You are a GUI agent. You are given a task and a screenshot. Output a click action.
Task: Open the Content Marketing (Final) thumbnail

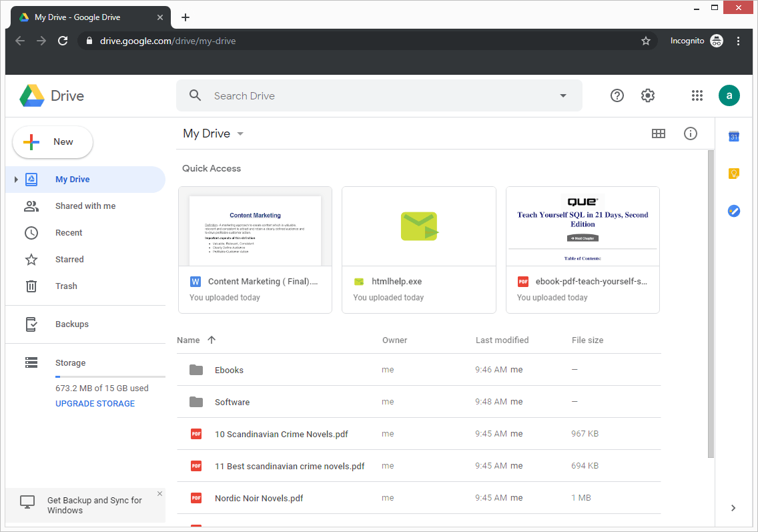[x=256, y=226]
